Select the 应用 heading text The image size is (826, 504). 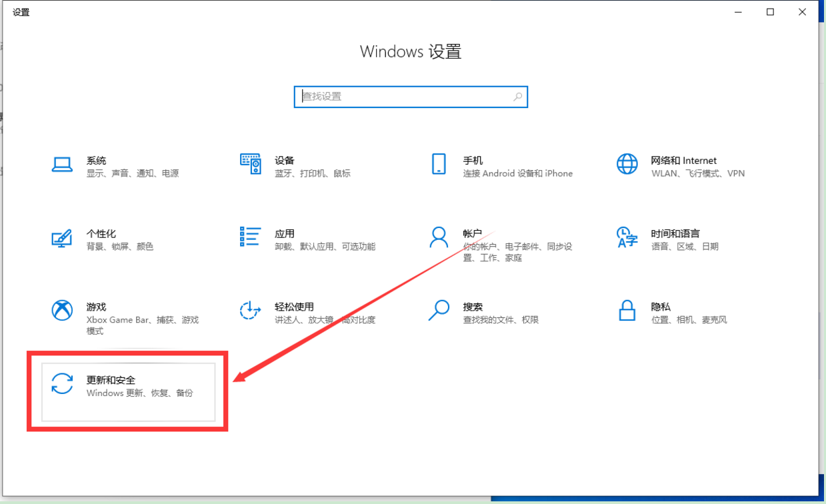(x=285, y=234)
